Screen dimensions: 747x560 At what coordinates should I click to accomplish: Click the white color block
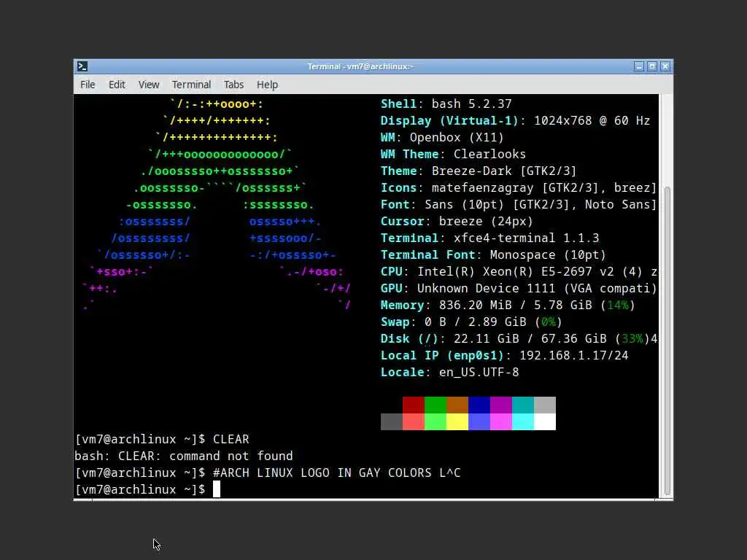coord(544,422)
